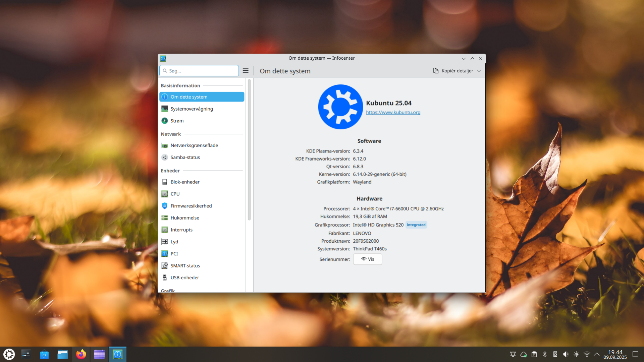
Task: Click Frameworks version value 6.12.0
Action: coord(359,159)
